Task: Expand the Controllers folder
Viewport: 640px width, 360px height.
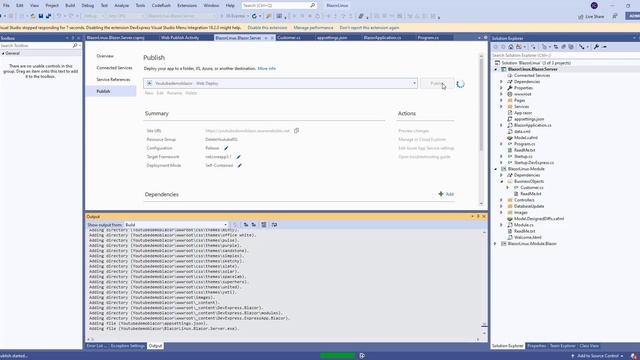Action: [x=502, y=200]
